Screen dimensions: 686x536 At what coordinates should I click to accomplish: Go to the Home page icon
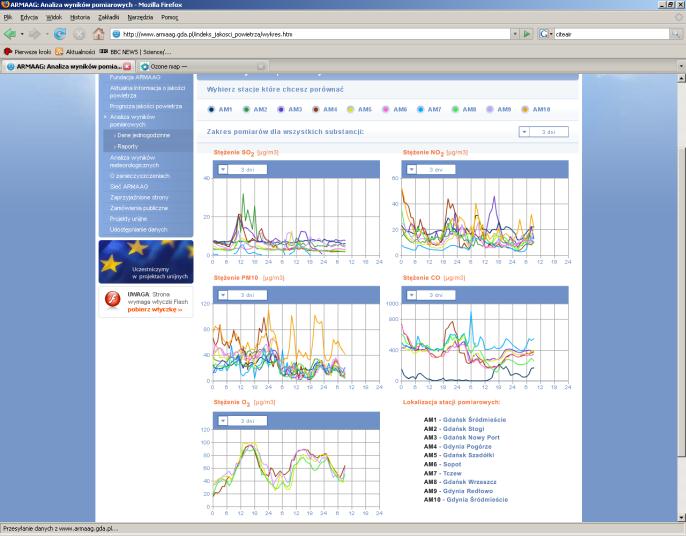point(98,34)
